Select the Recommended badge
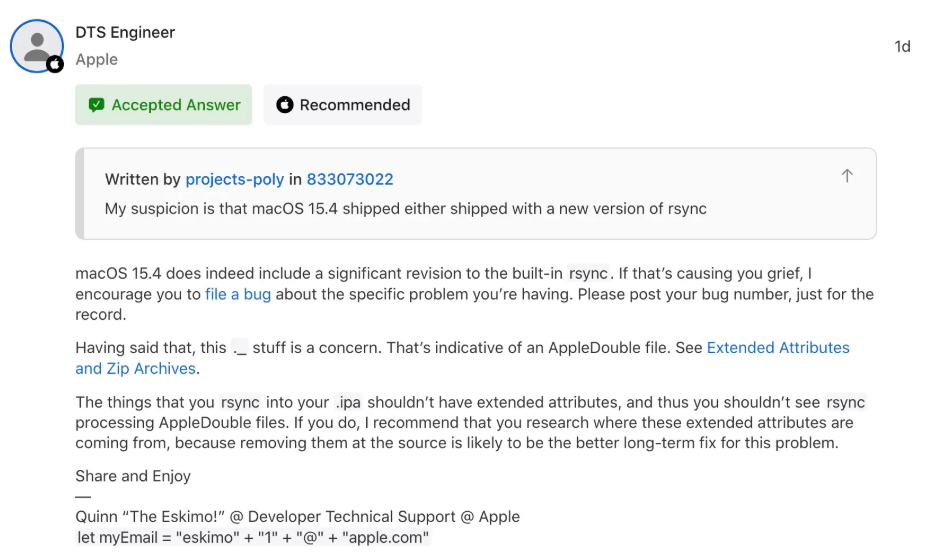The height and width of the screenshot is (555, 949). [x=343, y=105]
